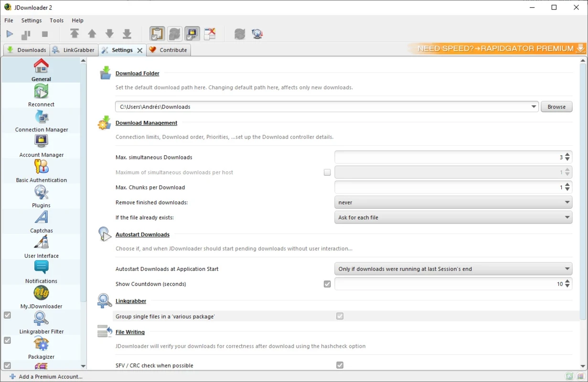
Task: Open the download folder path dropdown
Action: [x=534, y=107]
